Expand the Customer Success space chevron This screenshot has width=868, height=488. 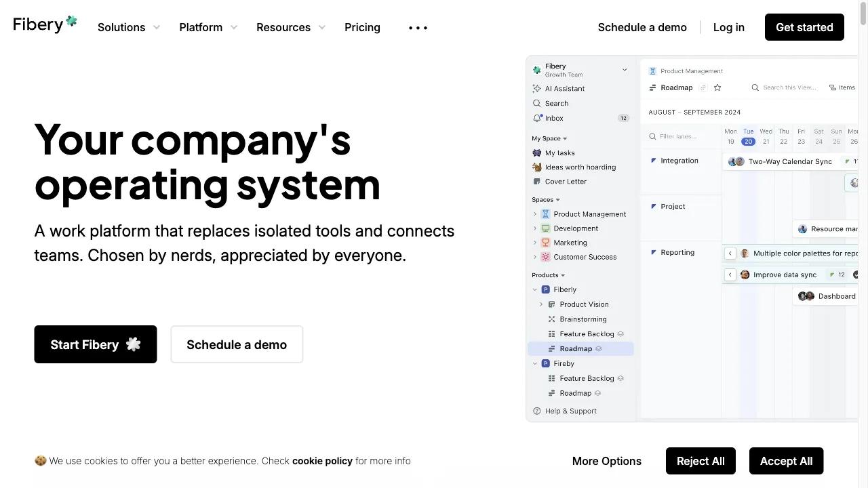[x=534, y=257]
